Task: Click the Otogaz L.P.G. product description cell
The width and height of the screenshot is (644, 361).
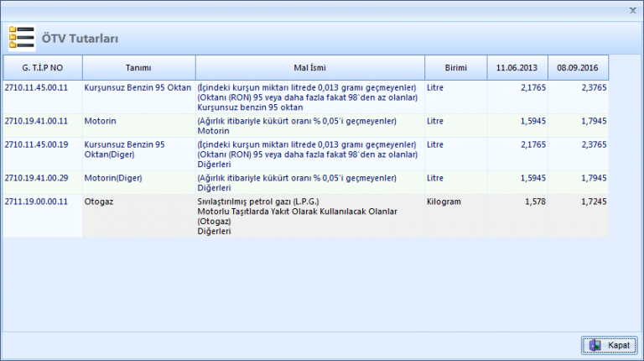Action: (x=296, y=216)
